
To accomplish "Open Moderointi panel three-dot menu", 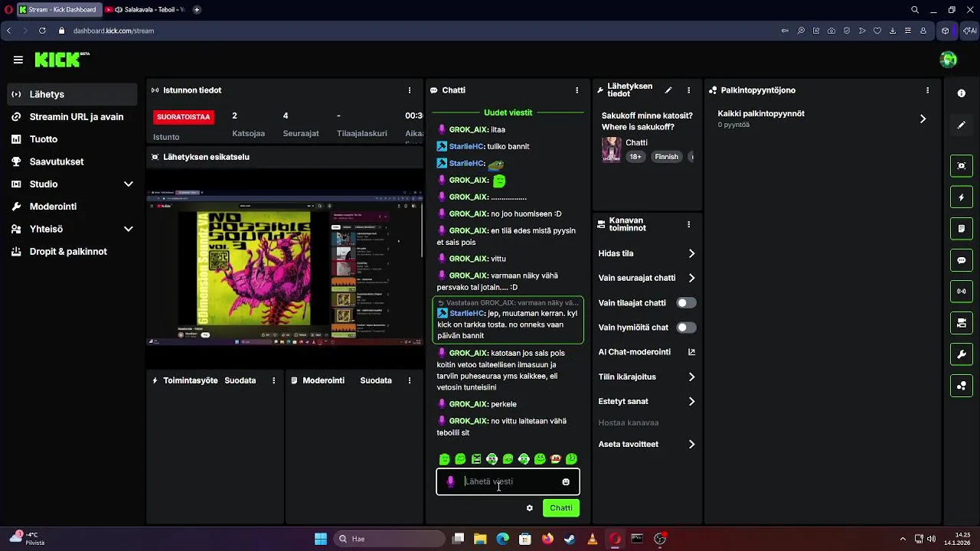I will tap(410, 380).
